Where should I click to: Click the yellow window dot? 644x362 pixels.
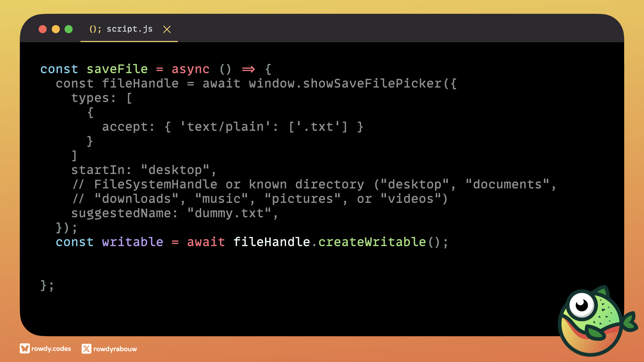tap(56, 29)
